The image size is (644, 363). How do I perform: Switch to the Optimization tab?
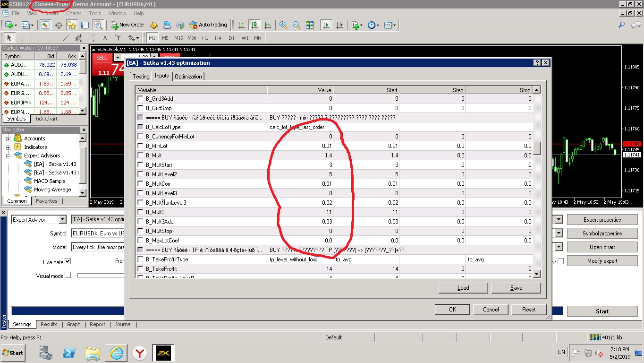(x=188, y=77)
